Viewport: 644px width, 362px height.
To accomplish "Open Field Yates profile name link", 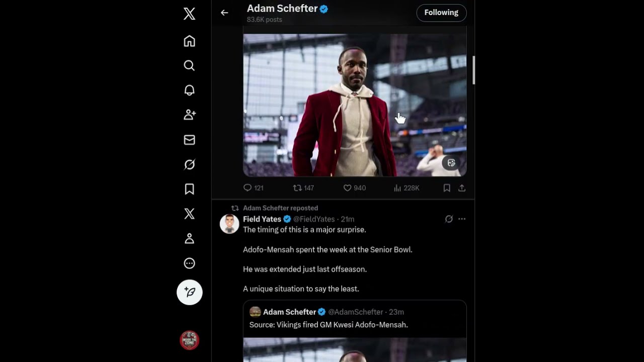I will pos(262,219).
